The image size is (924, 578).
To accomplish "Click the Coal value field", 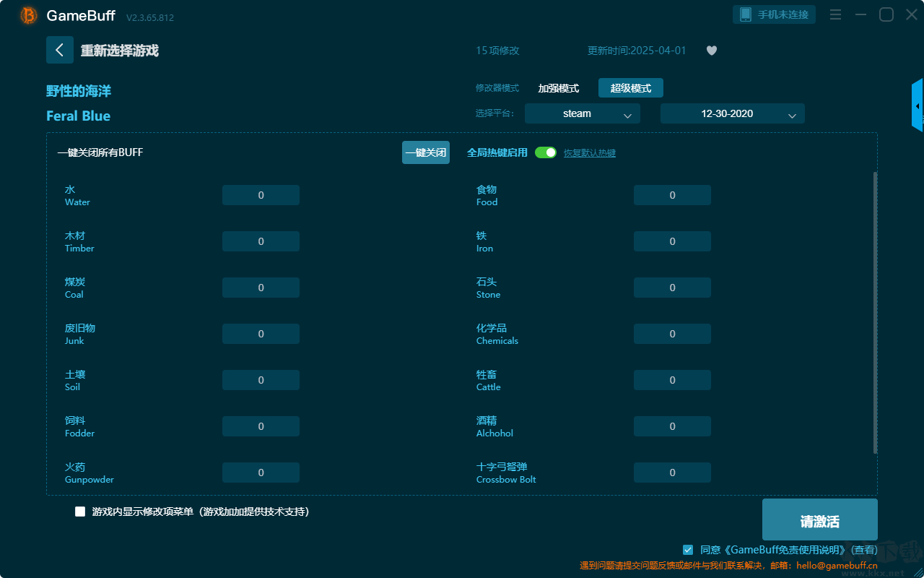I will pyautogui.click(x=261, y=288).
